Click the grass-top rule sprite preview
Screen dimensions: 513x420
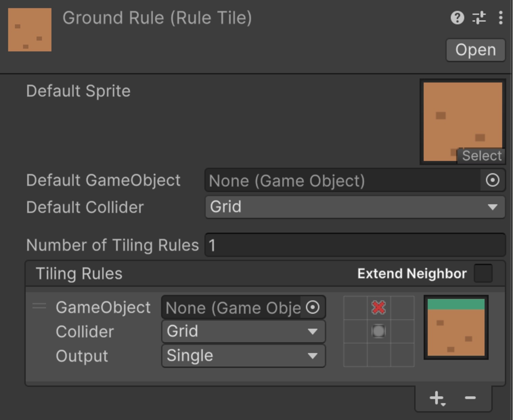(x=456, y=327)
